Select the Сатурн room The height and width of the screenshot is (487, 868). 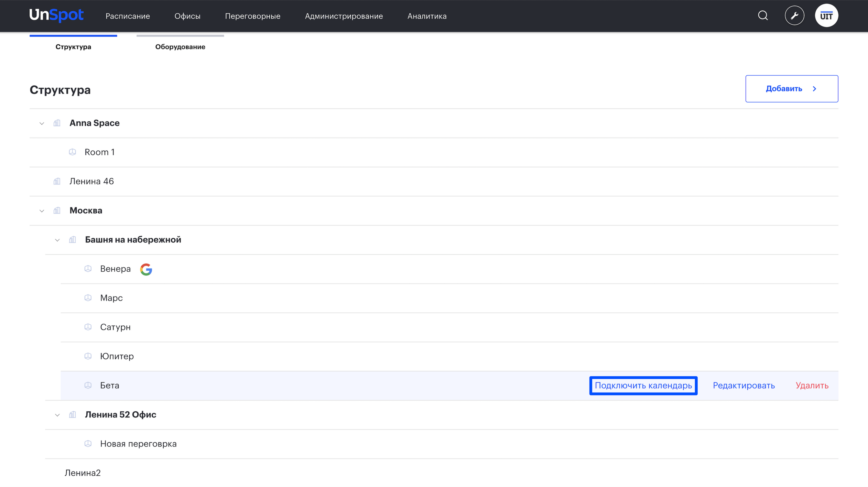click(x=450, y=327)
